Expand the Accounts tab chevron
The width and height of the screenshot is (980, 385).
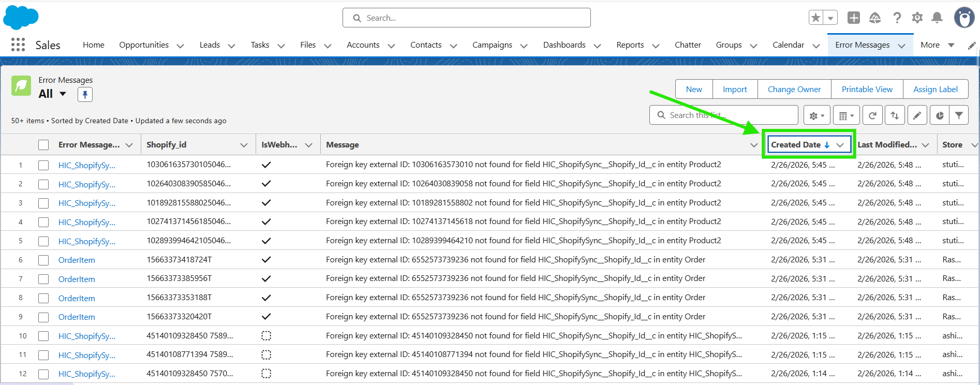(391, 46)
